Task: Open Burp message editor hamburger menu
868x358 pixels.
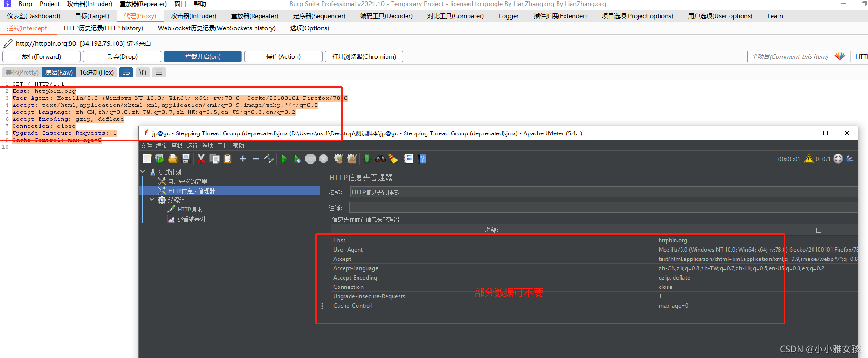Action: click(159, 72)
